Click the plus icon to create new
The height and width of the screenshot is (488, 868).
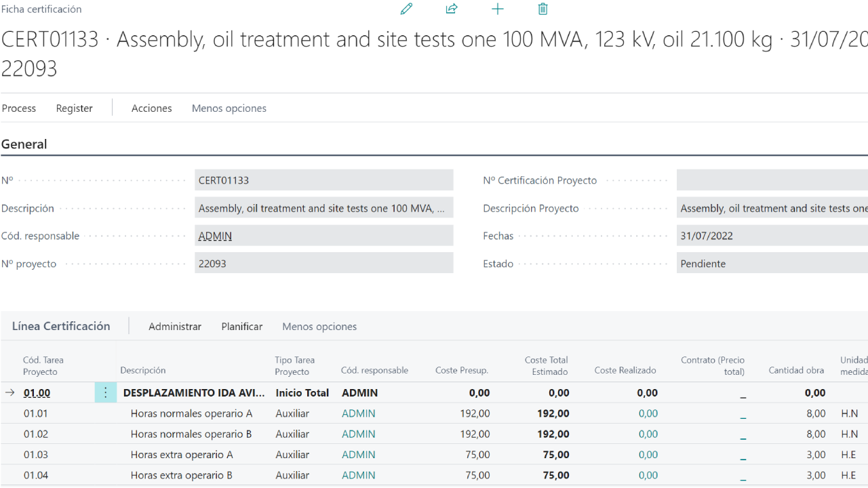point(498,9)
